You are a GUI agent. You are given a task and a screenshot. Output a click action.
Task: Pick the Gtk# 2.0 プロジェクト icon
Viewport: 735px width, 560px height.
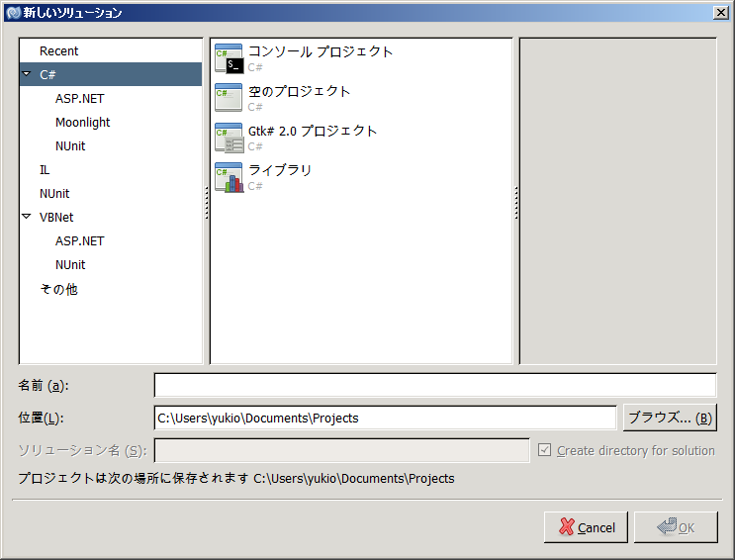(x=229, y=139)
